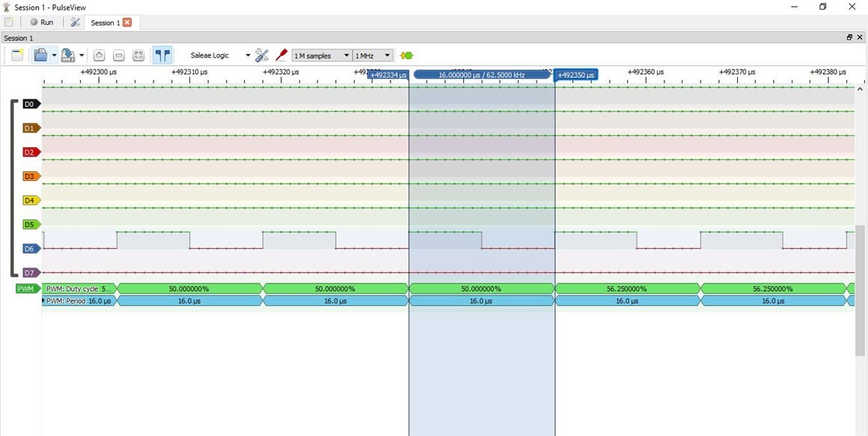Viewport: 868px width, 436px height.
Task: Zoom in on the waveform
Action: [x=99, y=55]
